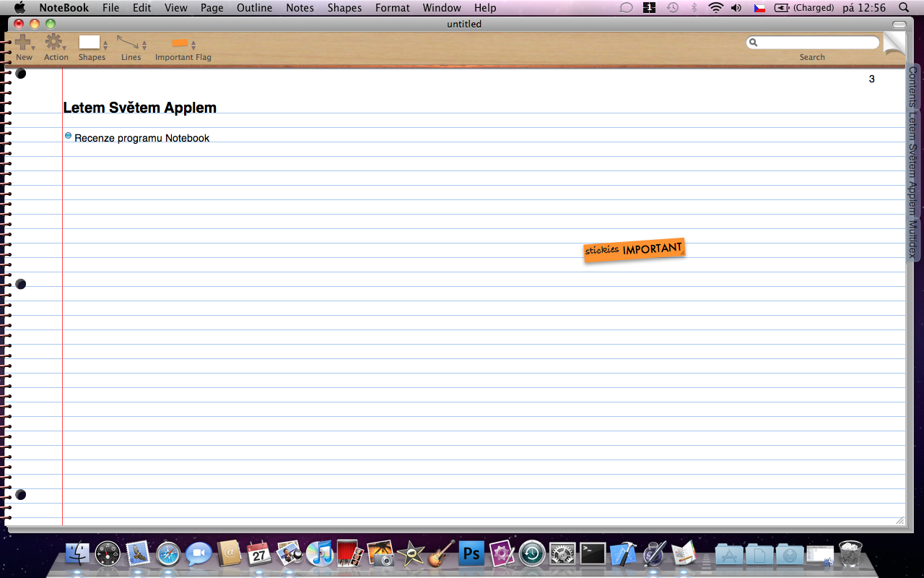924x578 pixels.
Task: Click the magnifier icon in the Search field
Action: (754, 43)
